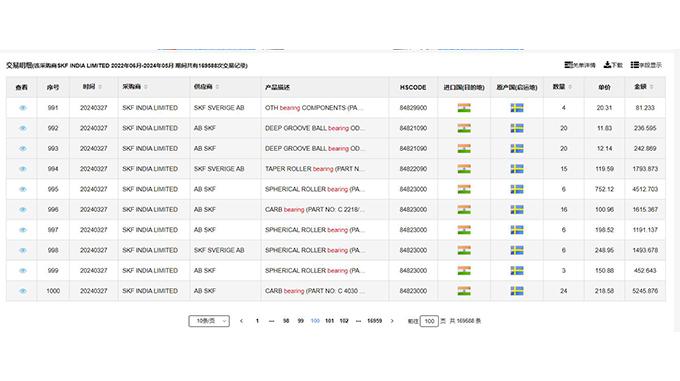Click the go-to page number input box

429,321
